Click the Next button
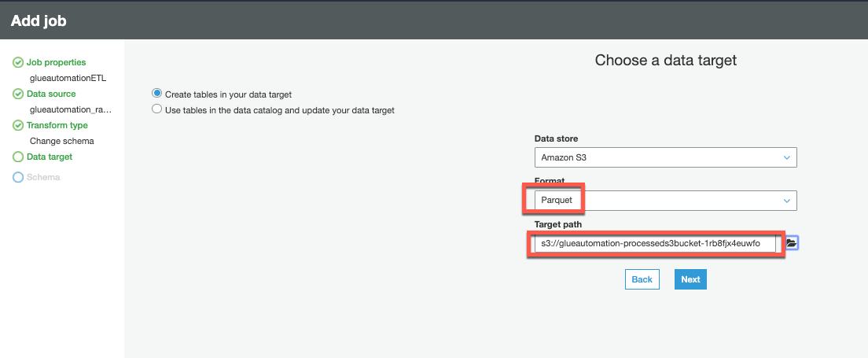This screenshot has width=868, height=358. coord(690,279)
